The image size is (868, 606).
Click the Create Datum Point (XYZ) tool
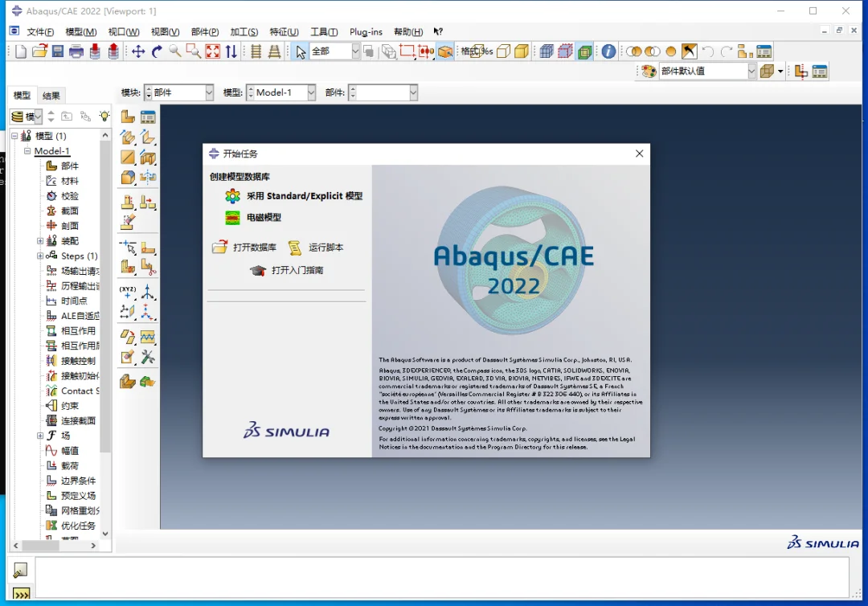[x=128, y=291]
